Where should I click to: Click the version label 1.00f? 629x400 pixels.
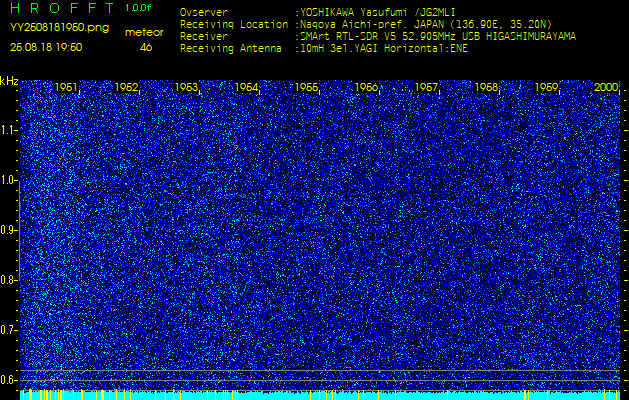(138, 8)
